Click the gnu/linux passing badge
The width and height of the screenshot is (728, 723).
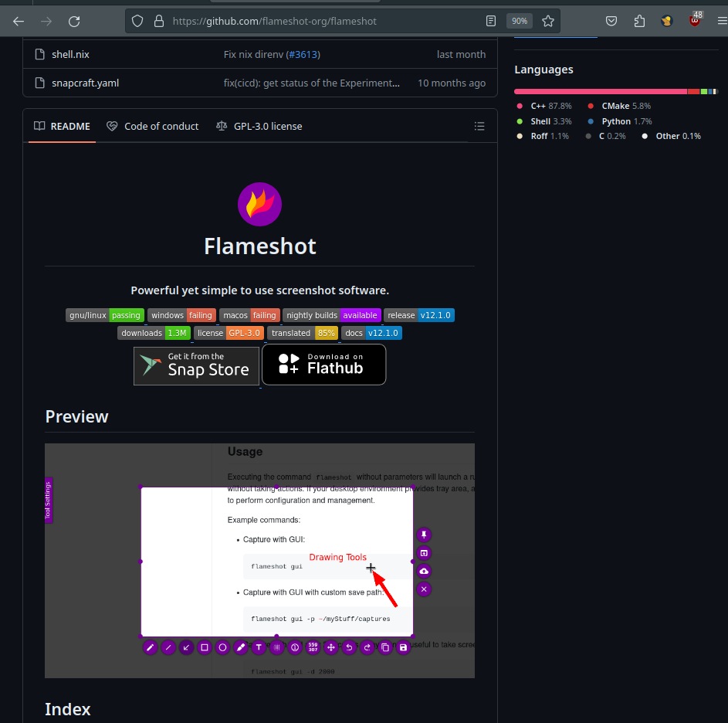pyautogui.click(x=105, y=315)
